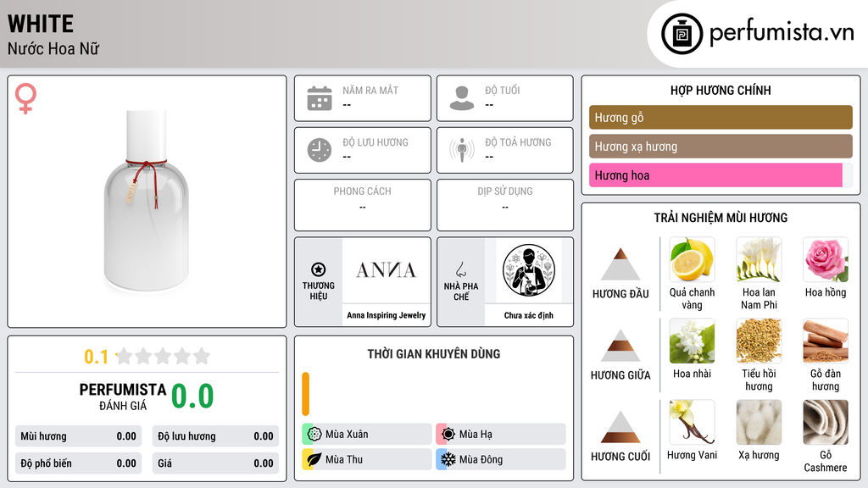This screenshot has width=868, height=488.
Task: Open the ANNA brand logo image
Action: click(x=386, y=270)
